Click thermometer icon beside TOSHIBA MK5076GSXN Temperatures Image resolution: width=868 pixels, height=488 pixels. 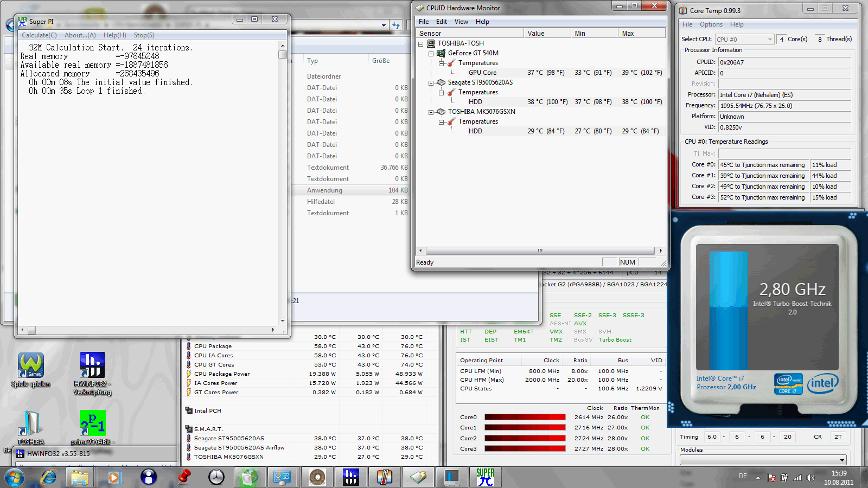[451, 121]
